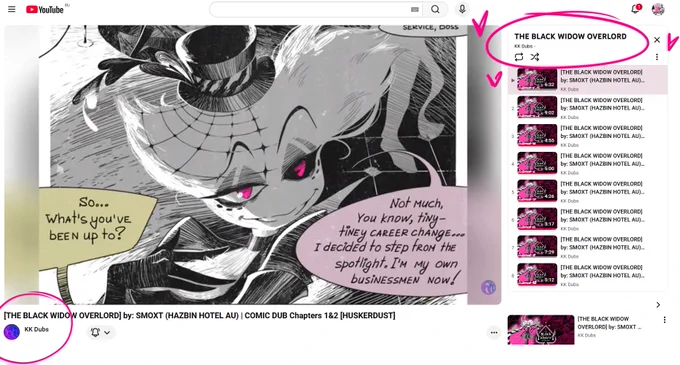Toggle shuffle playlist
The height and width of the screenshot is (365, 680).
(x=535, y=57)
